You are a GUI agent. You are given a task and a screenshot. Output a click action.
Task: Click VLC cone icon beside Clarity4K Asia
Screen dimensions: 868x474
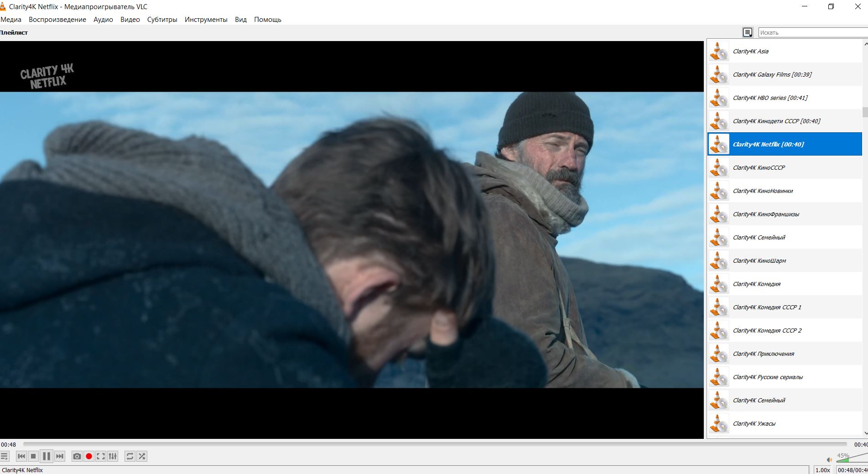[719, 51]
